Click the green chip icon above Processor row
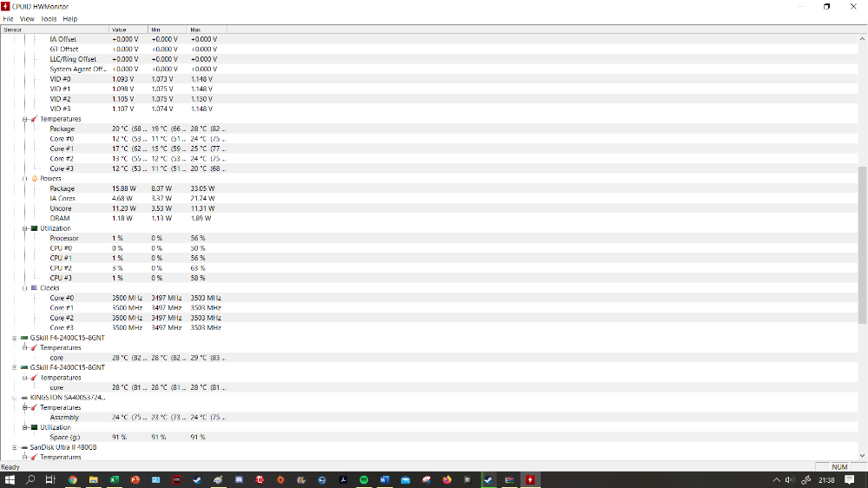This screenshot has width=868, height=488. (x=35, y=228)
